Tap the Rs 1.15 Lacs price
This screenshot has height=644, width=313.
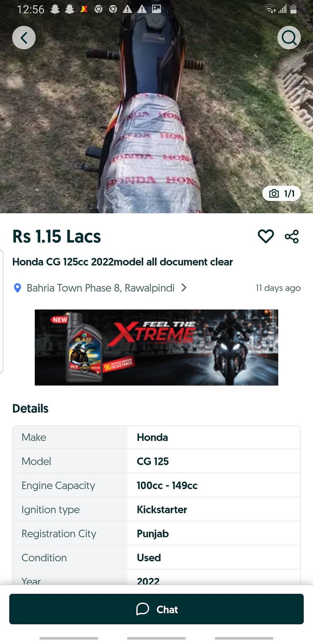click(x=57, y=237)
